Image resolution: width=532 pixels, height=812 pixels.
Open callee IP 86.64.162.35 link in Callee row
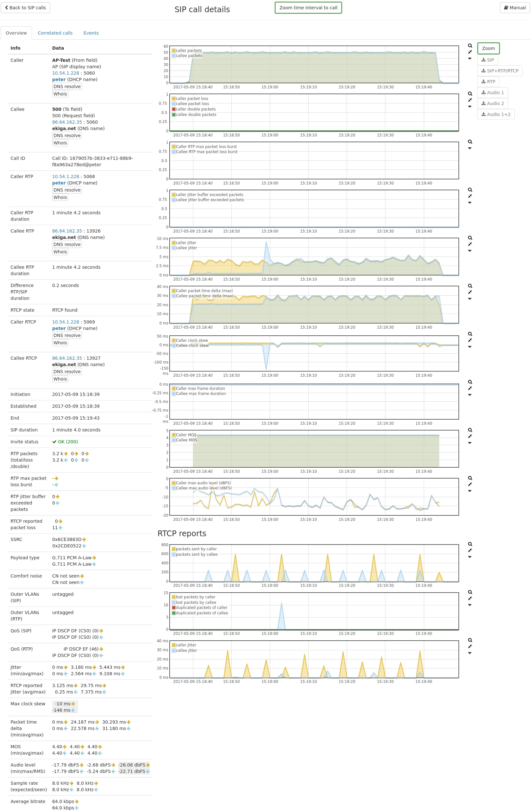(67, 122)
